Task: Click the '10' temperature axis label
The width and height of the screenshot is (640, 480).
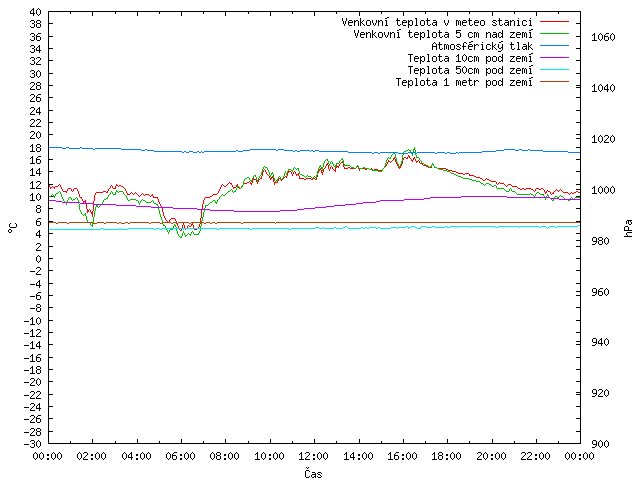Action: [36, 197]
